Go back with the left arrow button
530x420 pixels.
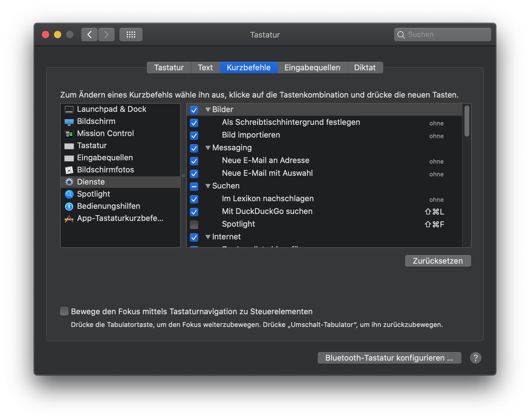tap(89, 35)
